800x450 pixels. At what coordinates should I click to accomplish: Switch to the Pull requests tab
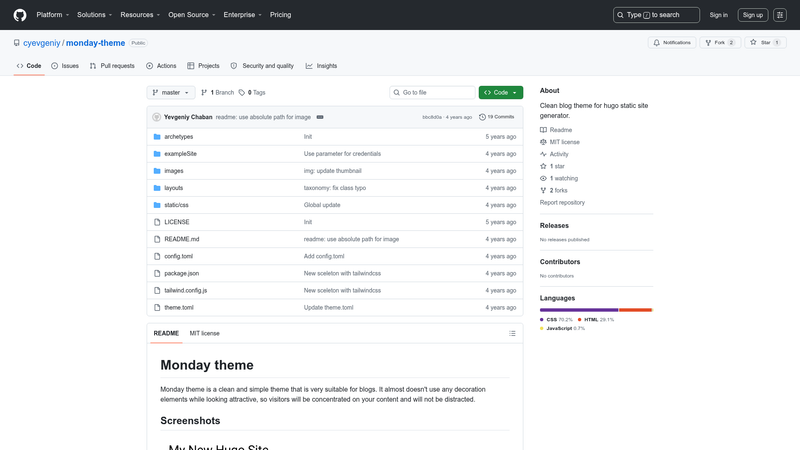tap(112, 66)
